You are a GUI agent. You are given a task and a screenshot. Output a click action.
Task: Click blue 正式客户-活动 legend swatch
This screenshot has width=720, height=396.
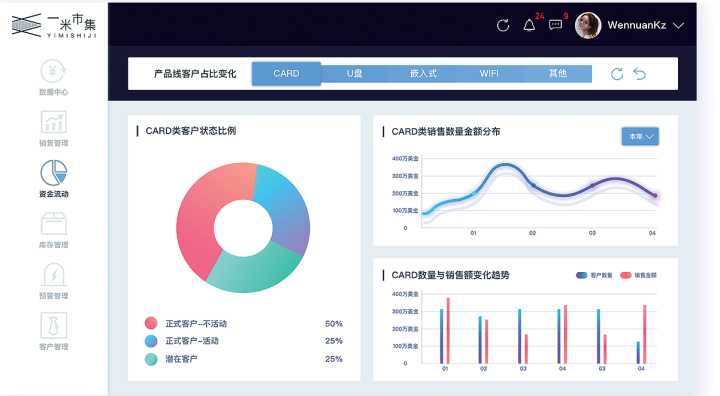(151, 341)
